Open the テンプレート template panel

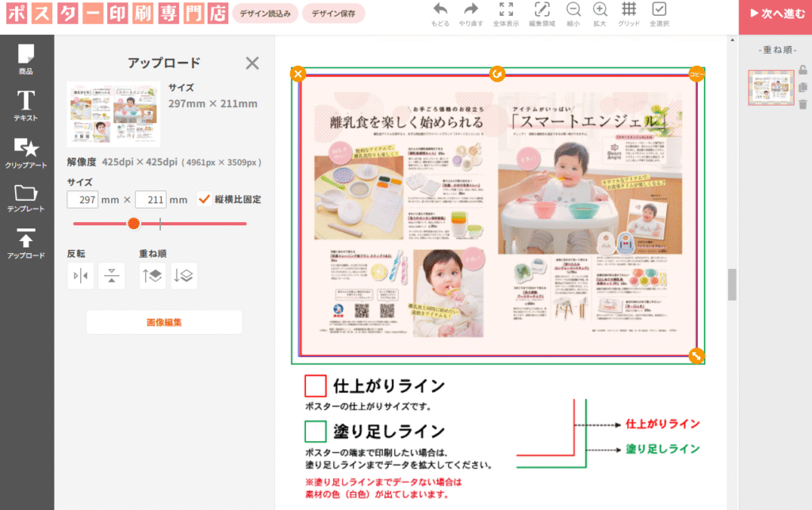(x=26, y=198)
